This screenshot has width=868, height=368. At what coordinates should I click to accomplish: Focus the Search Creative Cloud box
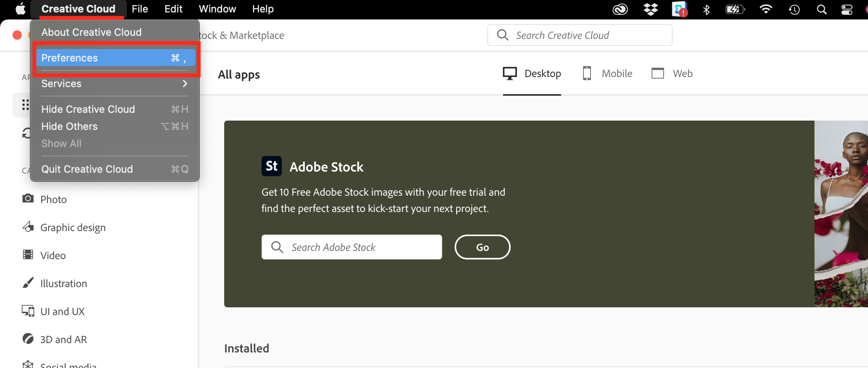(580, 35)
